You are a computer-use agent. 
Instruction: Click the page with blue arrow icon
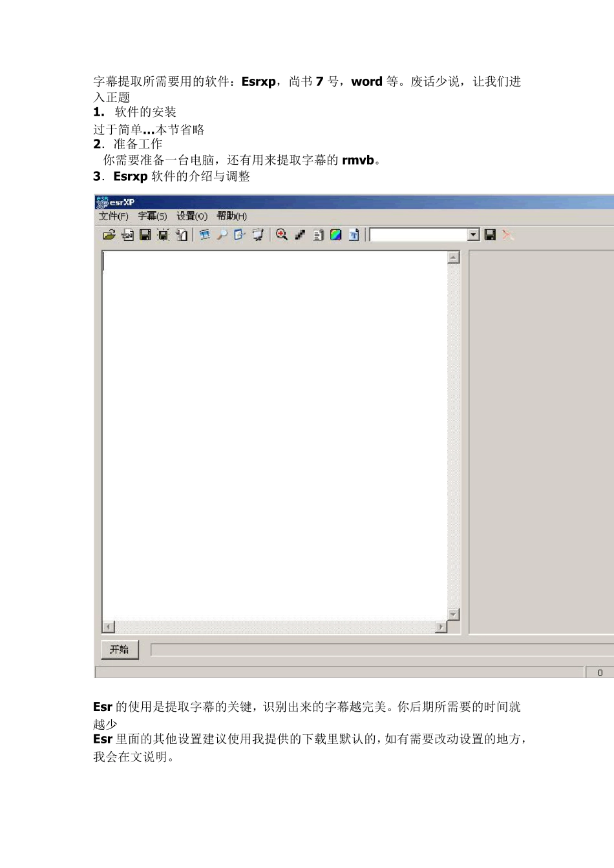tap(240, 235)
